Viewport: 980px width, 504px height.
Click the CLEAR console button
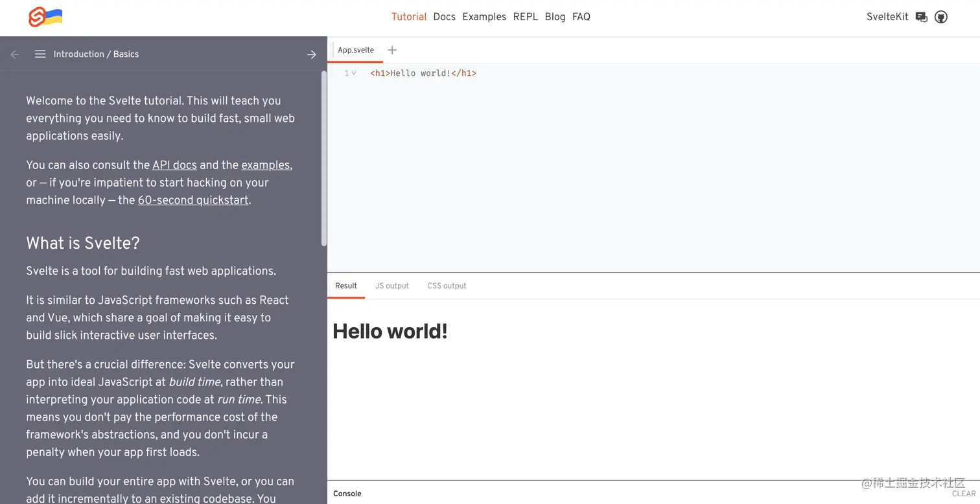coord(964,494)
